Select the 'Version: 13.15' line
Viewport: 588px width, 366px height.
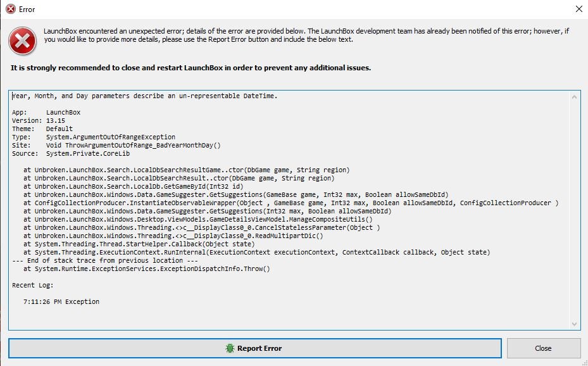pyautogui.click(x=39, y=121)
